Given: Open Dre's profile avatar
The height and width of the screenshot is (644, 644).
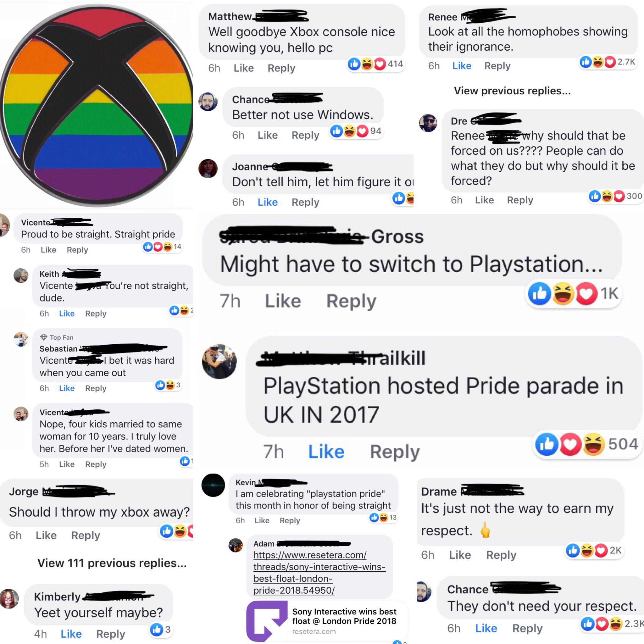Looking at the screenshot, I should click(428, 123).
